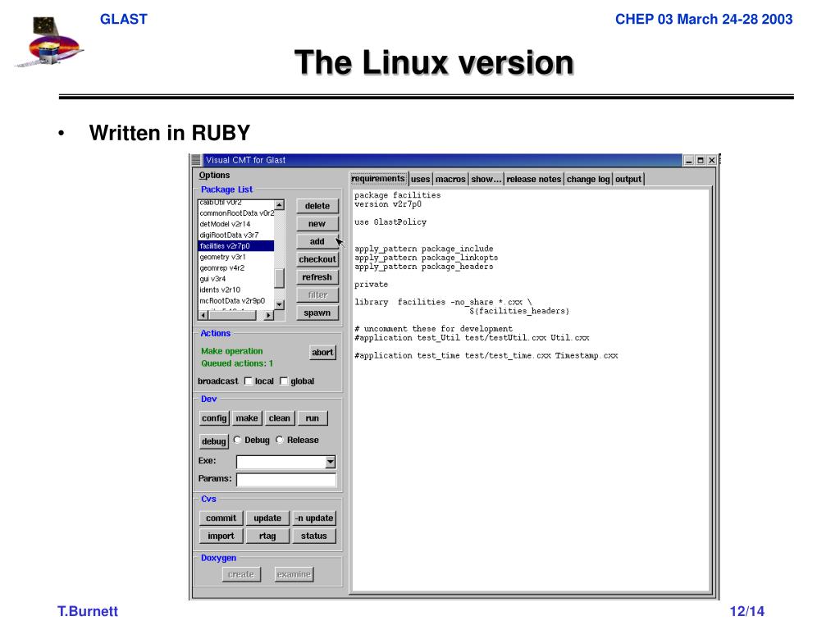Open the show... tab
840x630 pixels.
pos(486,179)
